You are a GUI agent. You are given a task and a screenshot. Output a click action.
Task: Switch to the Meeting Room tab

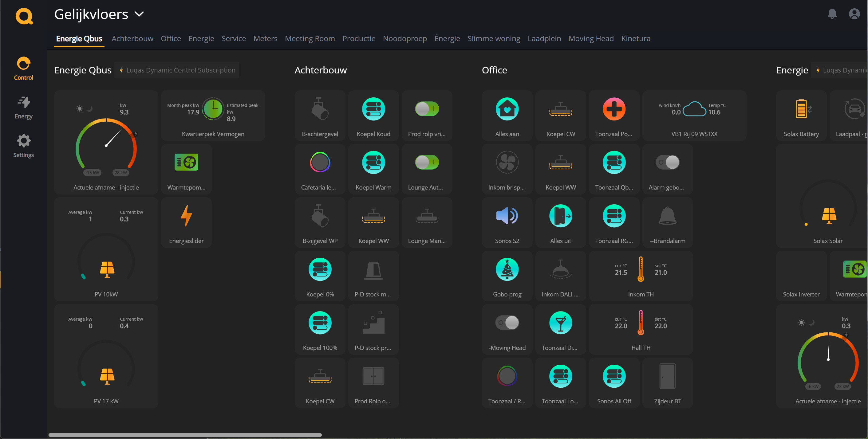310,38
